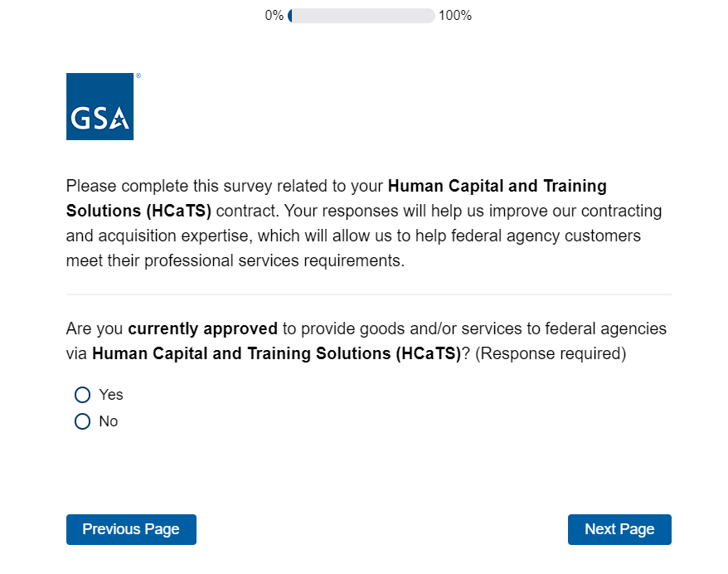Go to the Next Page
The height and width of the screenshot is (574, 728).
pyautogui.click(x=619, y=529)
